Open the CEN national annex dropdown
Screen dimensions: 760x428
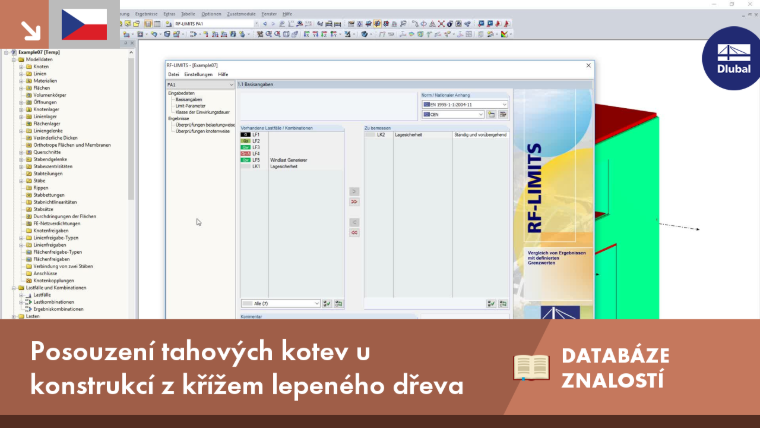(453, 114)
